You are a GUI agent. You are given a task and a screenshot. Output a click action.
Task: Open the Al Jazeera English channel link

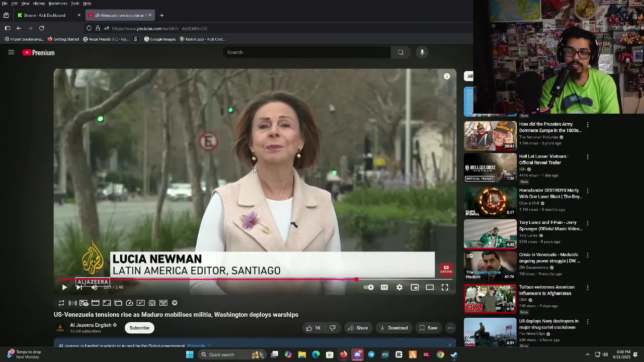[x=91, y=325]
